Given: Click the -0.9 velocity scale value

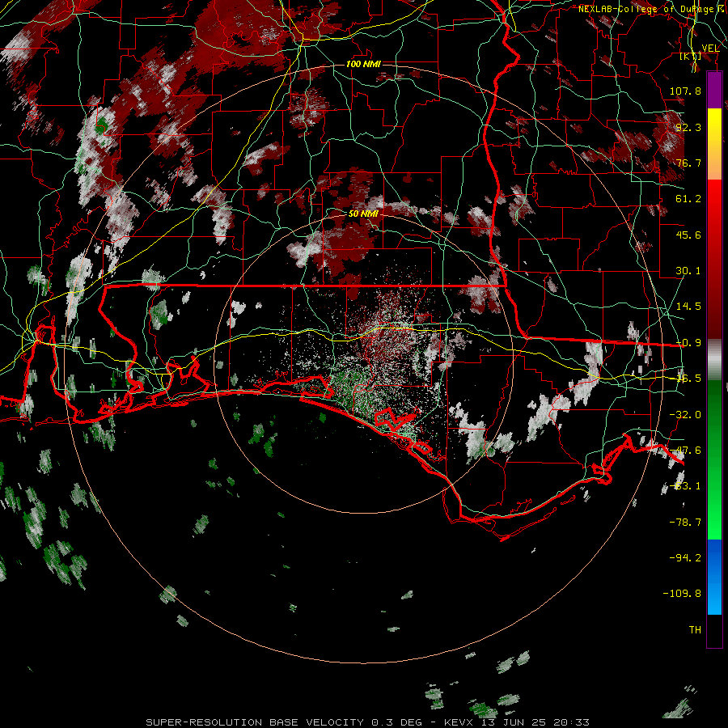Looking at the screenshot, I should point(688,343).
